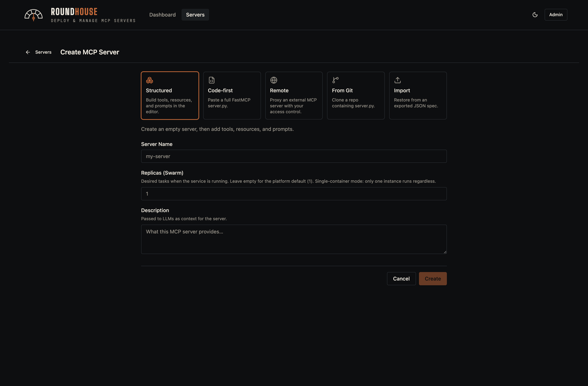Focus the Replicas (Swarm) number field

(294, 194)
